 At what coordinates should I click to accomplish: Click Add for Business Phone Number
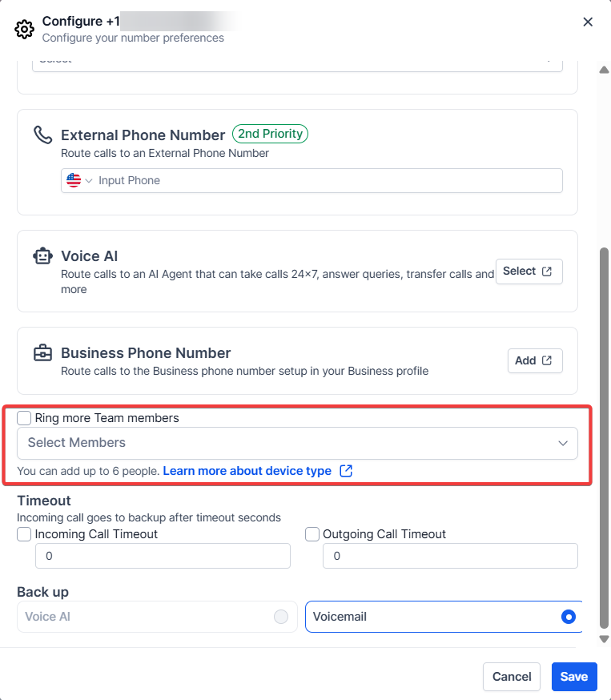pos(535,360)
